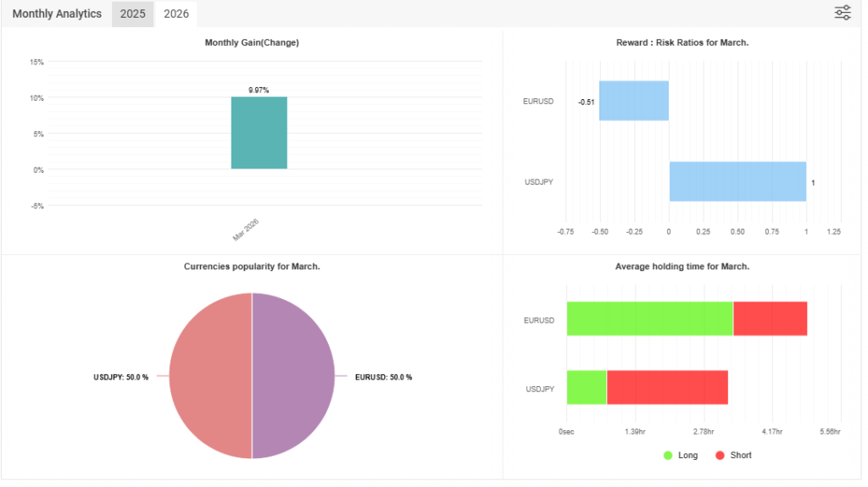Click the "USDJPY: 50.0 %" pie label

coord(120,377)
